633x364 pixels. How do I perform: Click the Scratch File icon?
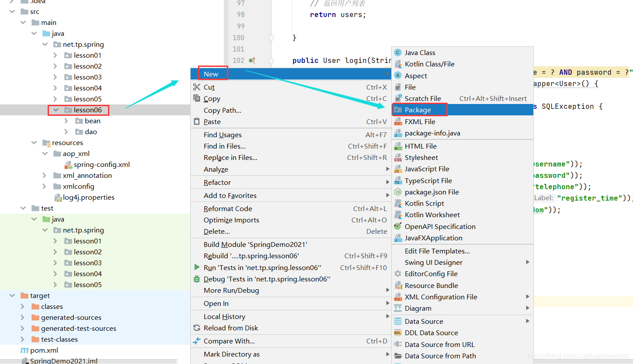[398, 98]
